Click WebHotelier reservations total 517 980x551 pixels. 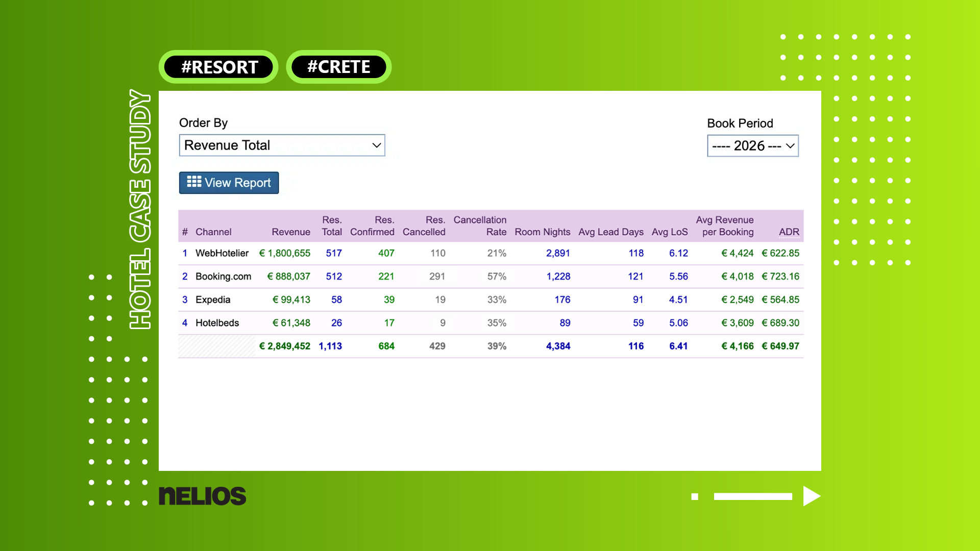[x=334, y=253]
